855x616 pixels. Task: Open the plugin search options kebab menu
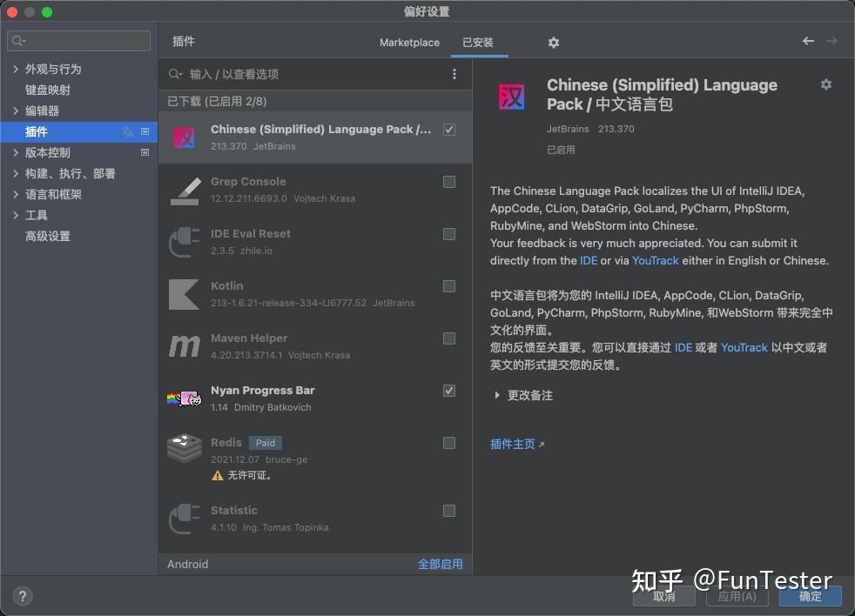(x=454, y=74)
